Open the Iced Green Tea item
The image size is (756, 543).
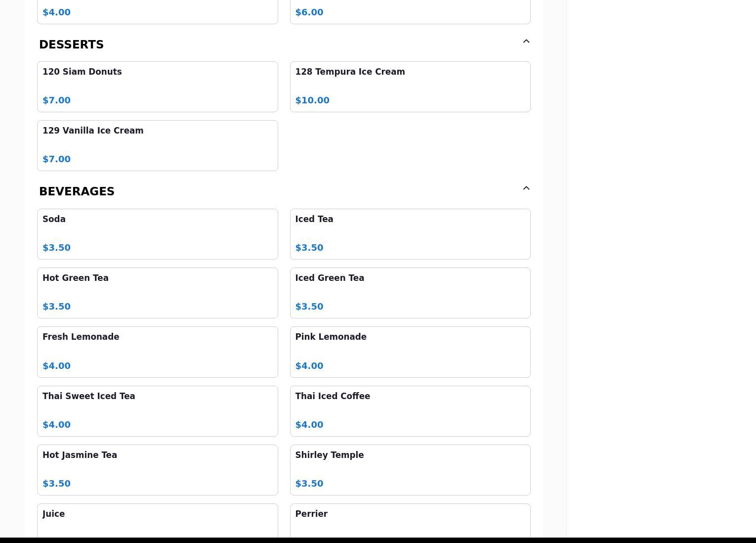coord(410,293)
